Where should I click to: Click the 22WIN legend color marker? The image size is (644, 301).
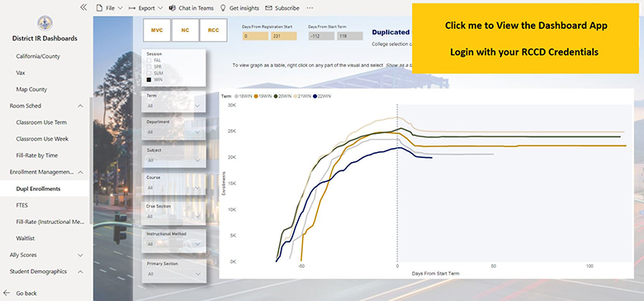click(315, 96)
